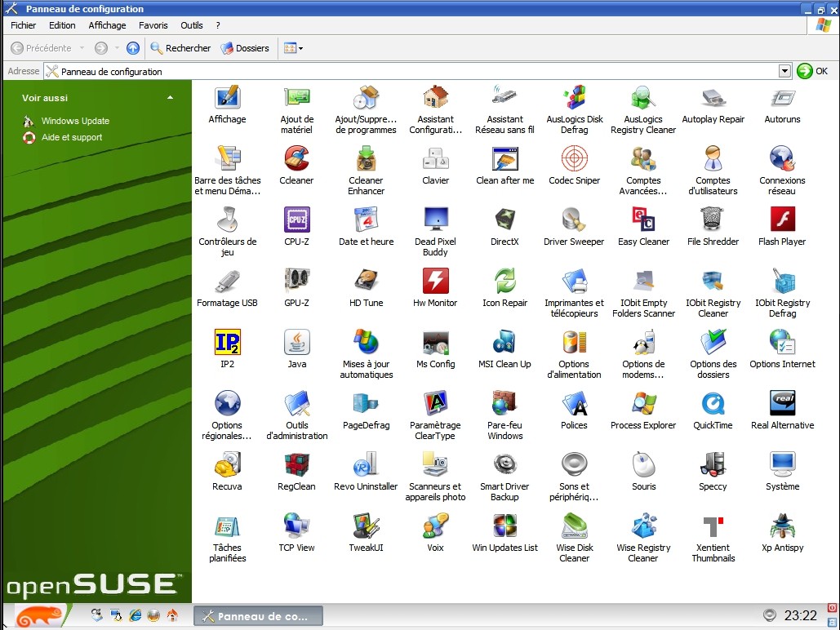
Task: Click the address field text
Action: [x=111, y=71]
